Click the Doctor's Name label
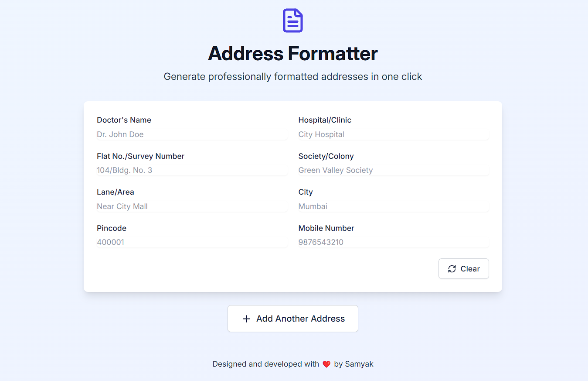The image size is (588, 381). 124,120
